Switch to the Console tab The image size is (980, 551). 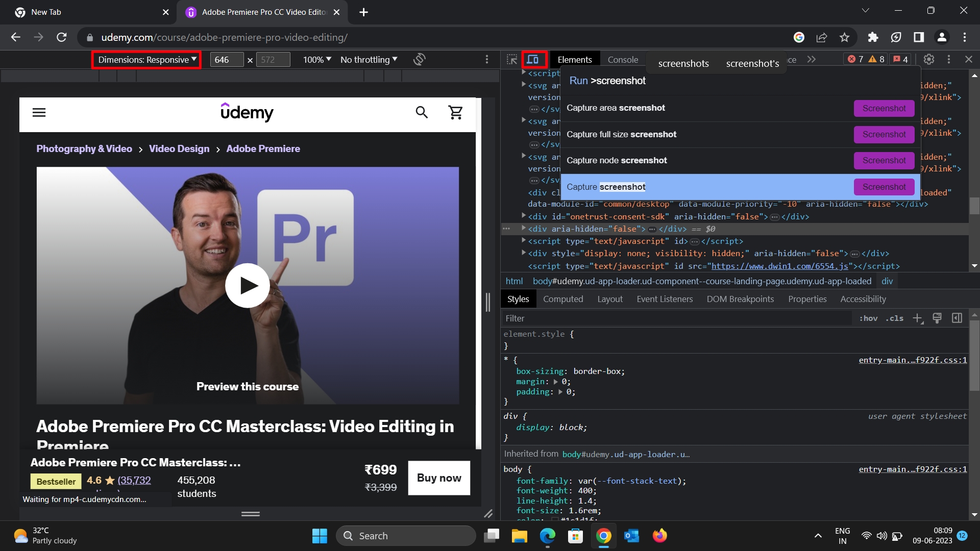(622, 59)
